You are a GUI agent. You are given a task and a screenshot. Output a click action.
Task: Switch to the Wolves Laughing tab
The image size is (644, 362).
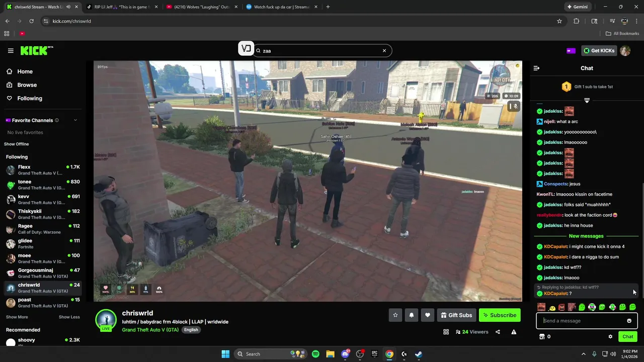[x=202, y=7]
